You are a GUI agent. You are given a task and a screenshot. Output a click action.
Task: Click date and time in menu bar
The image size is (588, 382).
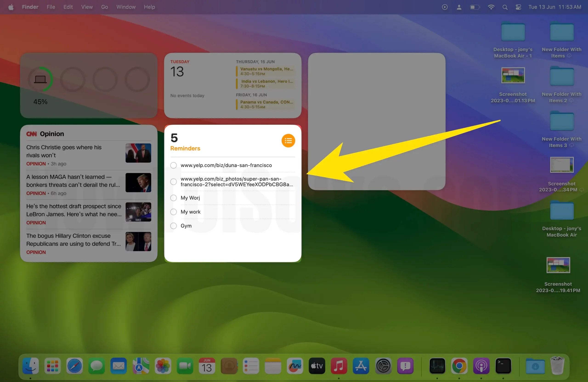[555, 7]
